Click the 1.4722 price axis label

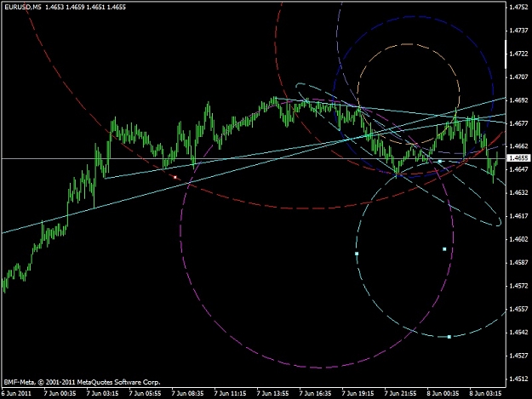pyautogui.click(x=518, y=54)
